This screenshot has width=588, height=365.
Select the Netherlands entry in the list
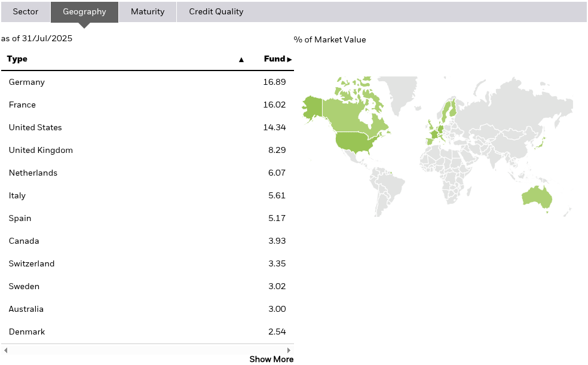146,173
